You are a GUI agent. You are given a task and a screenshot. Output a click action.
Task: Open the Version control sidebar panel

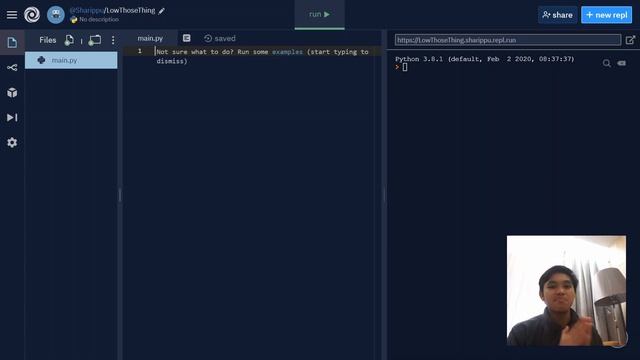coord(12,67)
